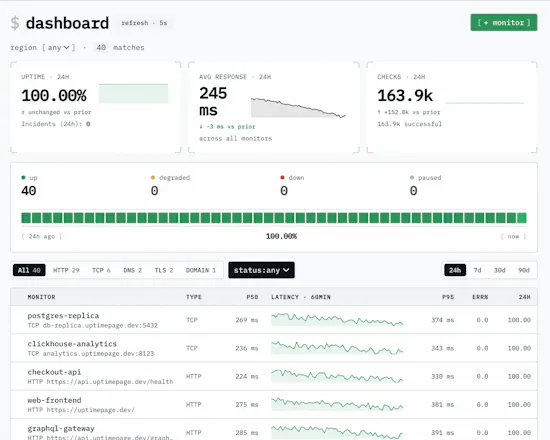Click the MONITOR column header
550x440 pixels.
coord(41,297)
